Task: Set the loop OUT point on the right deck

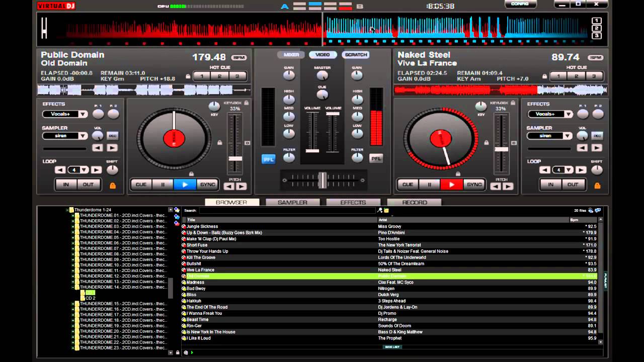Action: click(573, 185)
